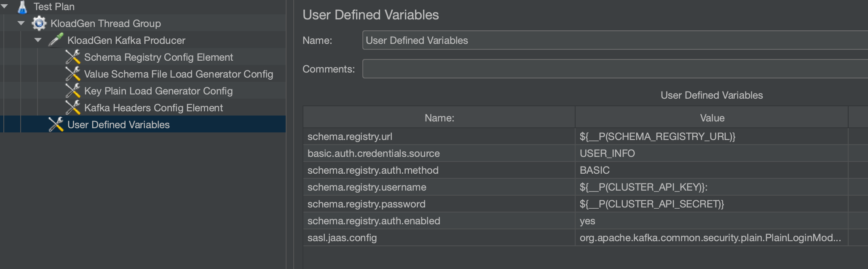This screenshot has width=868, height=269.
Task: Edit the sasl.jaas.config value cell
Action: 710,238
